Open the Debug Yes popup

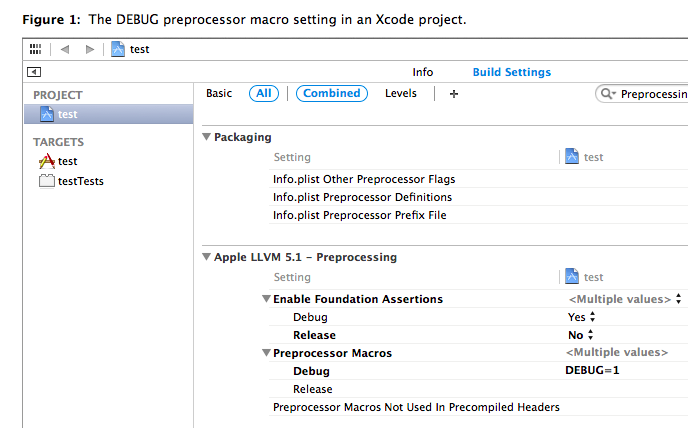581,317
